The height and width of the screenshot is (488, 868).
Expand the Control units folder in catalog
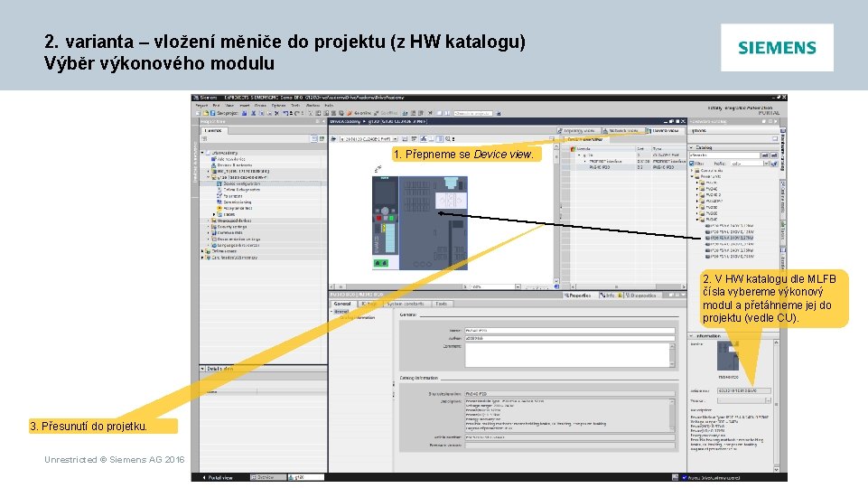(x=692, y=171)
